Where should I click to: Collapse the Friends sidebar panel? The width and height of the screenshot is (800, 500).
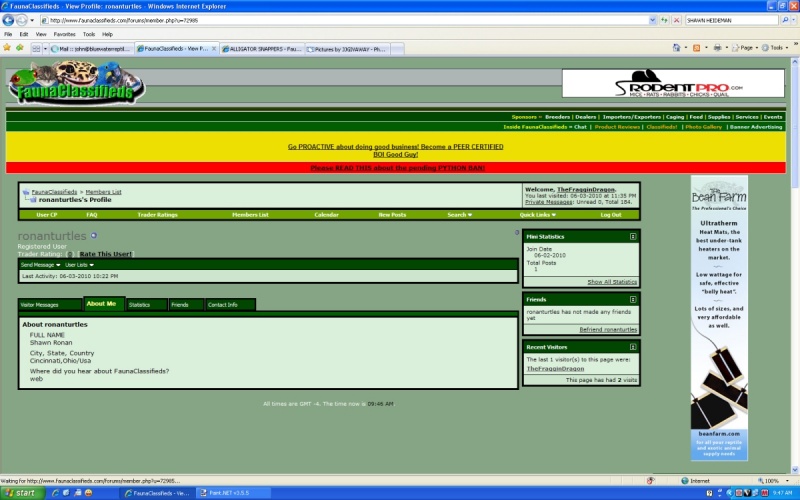[x=633, y=299]
